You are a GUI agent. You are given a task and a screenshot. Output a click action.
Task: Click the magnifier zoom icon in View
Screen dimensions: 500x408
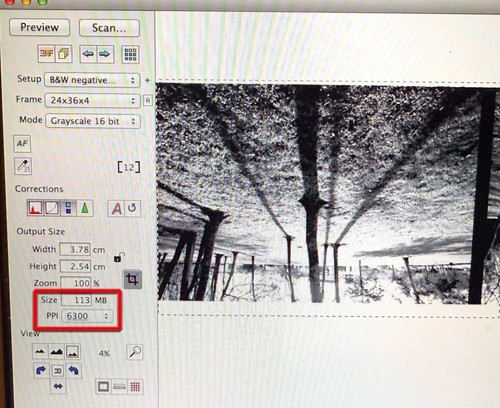135,352
